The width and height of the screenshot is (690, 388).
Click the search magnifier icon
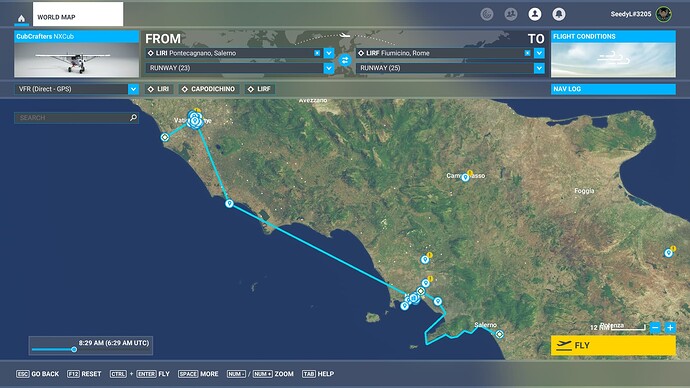[x=133, y=117]
